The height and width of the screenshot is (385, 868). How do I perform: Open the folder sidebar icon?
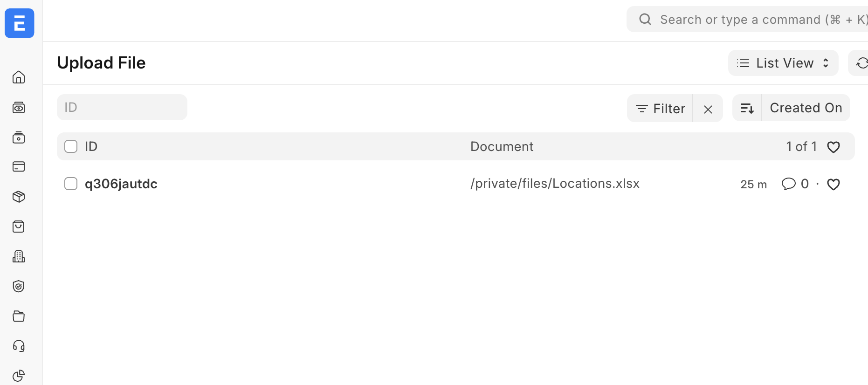pos(19,316)
